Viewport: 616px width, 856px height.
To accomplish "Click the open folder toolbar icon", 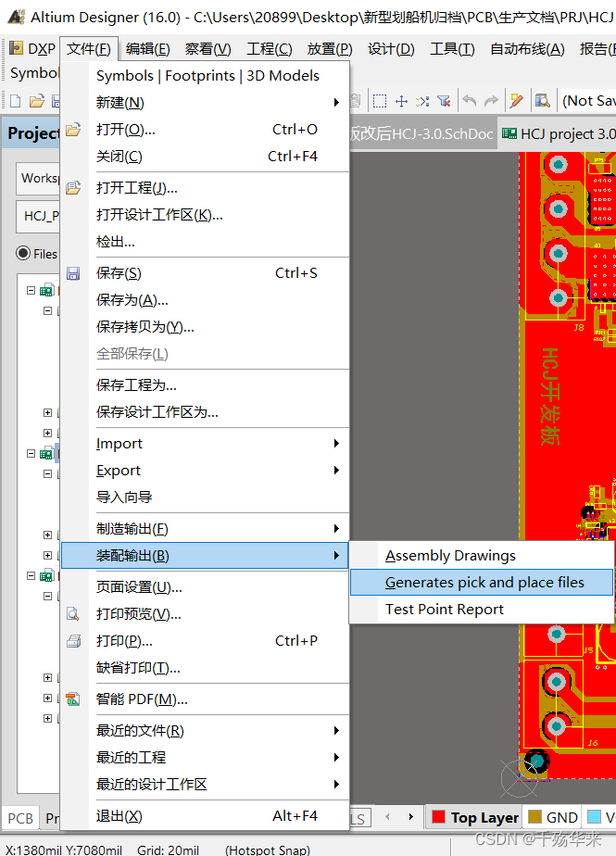I will click(x=36, y=101).
